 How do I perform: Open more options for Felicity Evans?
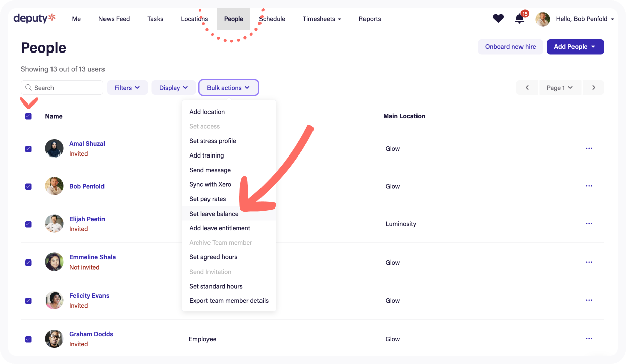pyautogui.click(x=589, y=300)
